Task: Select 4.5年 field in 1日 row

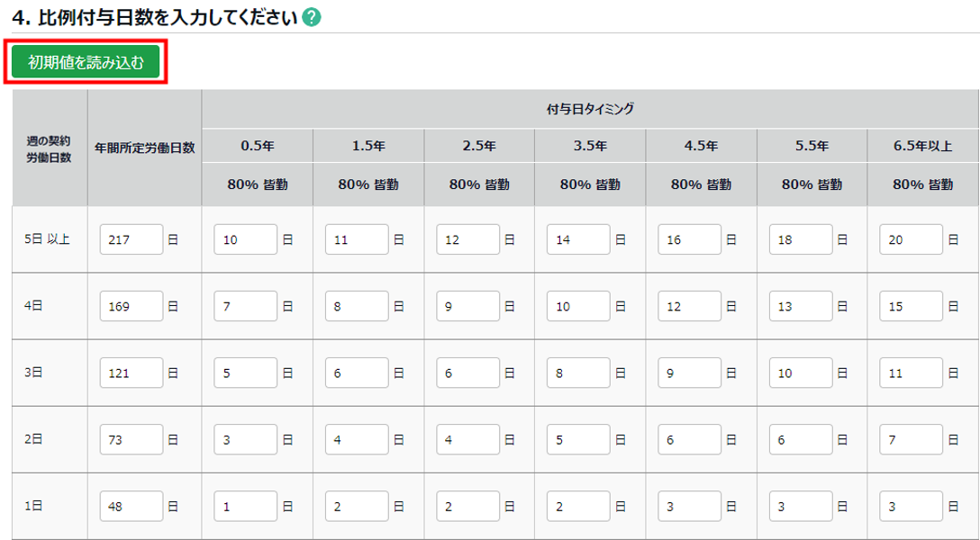Action: point(690,507)
